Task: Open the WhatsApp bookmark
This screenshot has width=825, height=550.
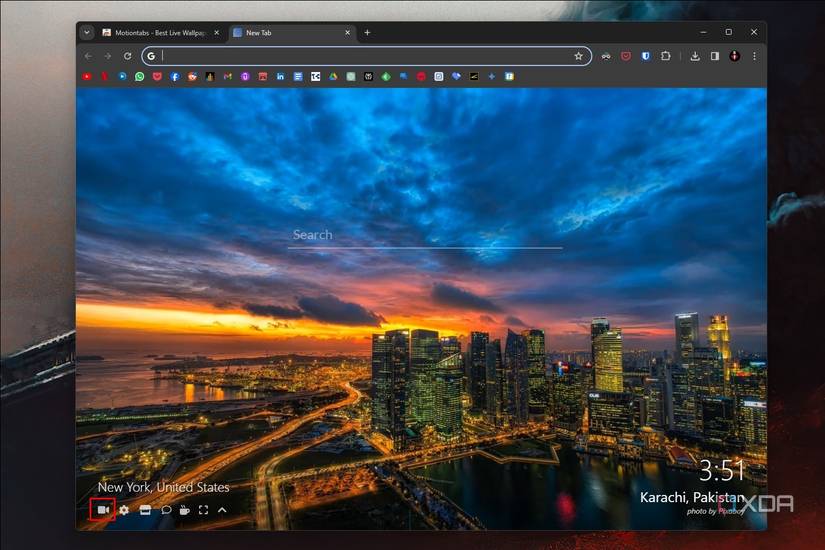Action: pos(139,76)
